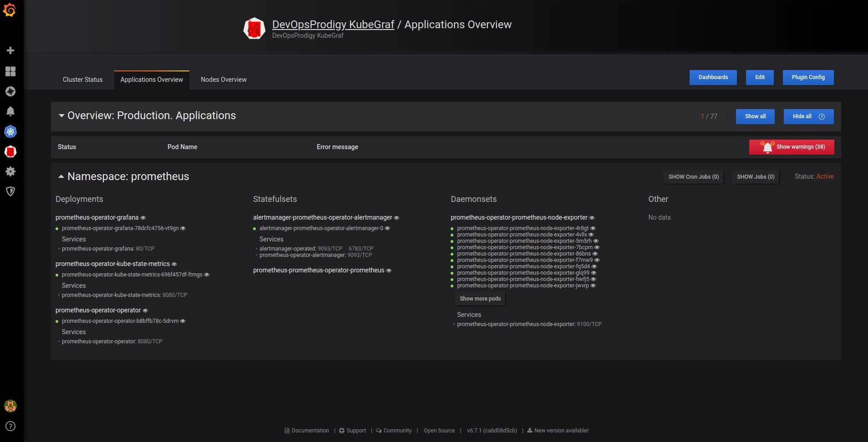
Task: Click alertmanager-operated: 9093/TCP service entry
Action: (x=301, y=249)
